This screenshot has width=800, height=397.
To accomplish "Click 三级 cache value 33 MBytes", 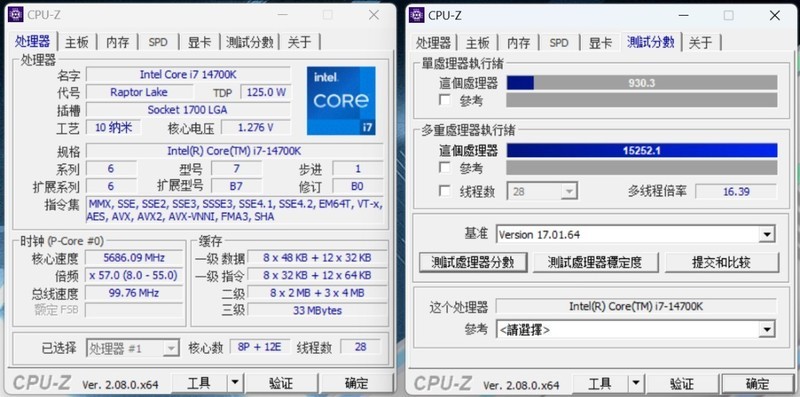I will click(x=317, y=310).
